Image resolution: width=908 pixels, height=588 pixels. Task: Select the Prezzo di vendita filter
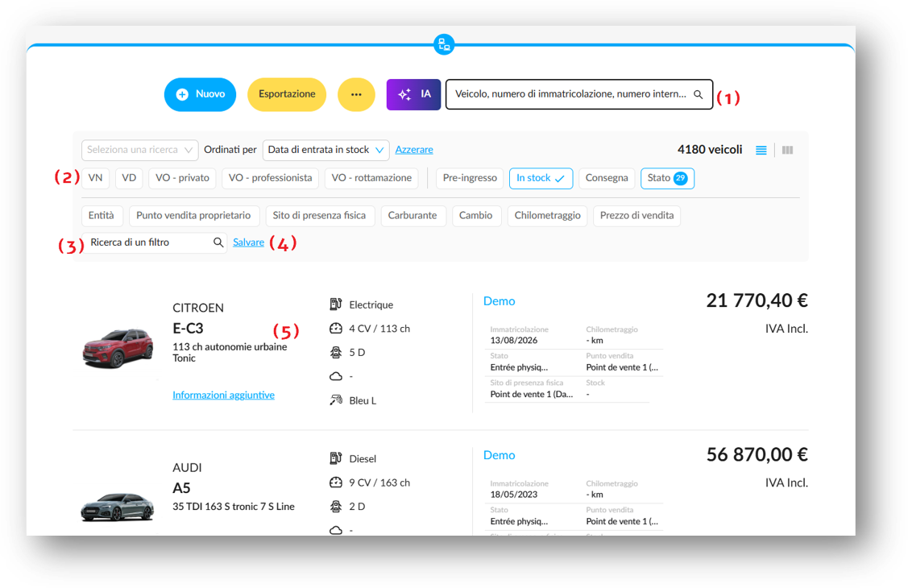tap(637, 215)
